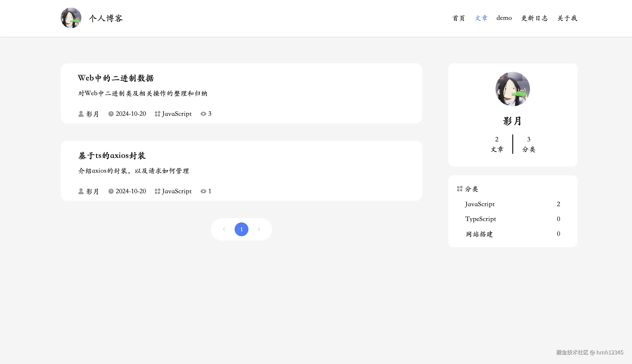Viewport: 632px width, 364px height.
Task: Click the large 影月 profile avatar
Action: click(513, 89)
